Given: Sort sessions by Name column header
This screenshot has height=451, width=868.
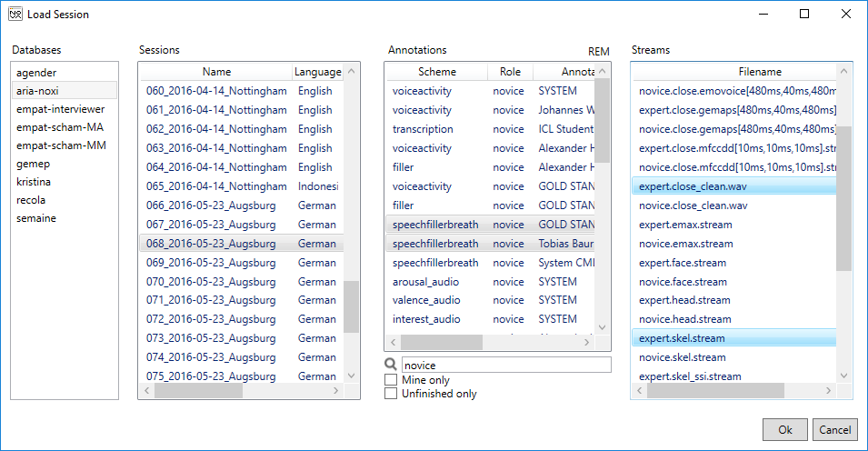Looking at the screenshot, I should (216, 72).
